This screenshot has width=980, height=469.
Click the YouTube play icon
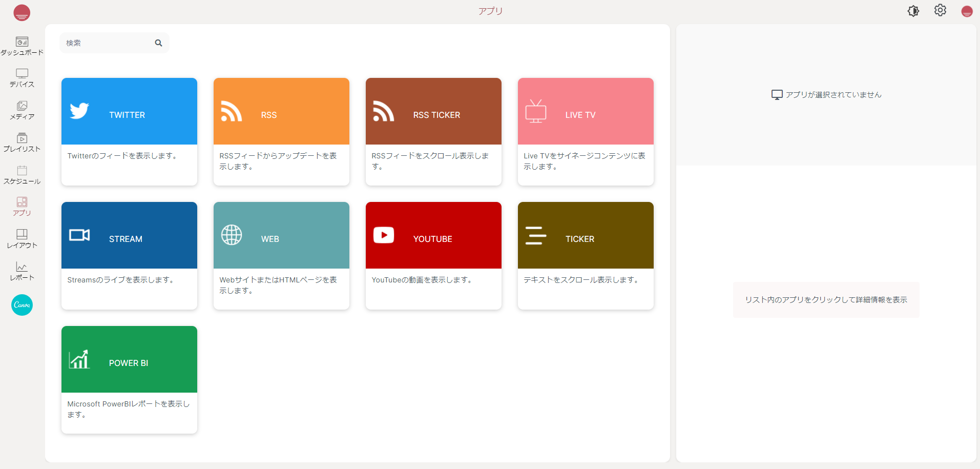tap(384, 235)
